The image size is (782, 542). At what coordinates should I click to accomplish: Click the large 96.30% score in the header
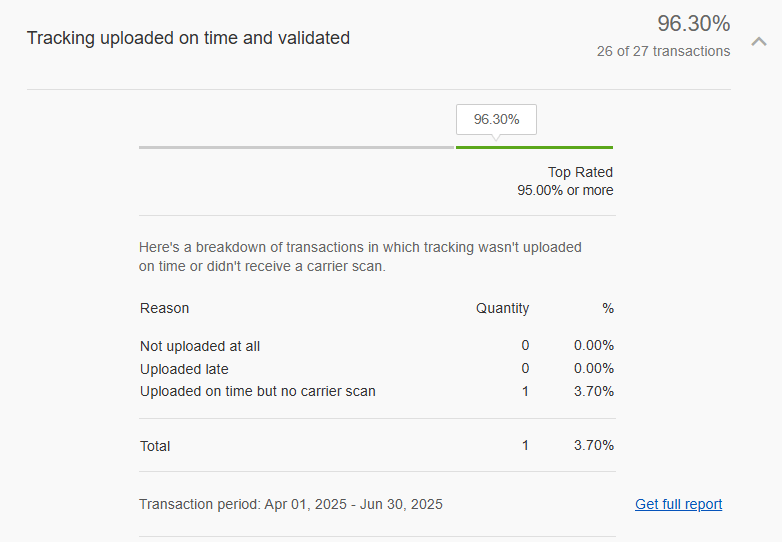693,23
